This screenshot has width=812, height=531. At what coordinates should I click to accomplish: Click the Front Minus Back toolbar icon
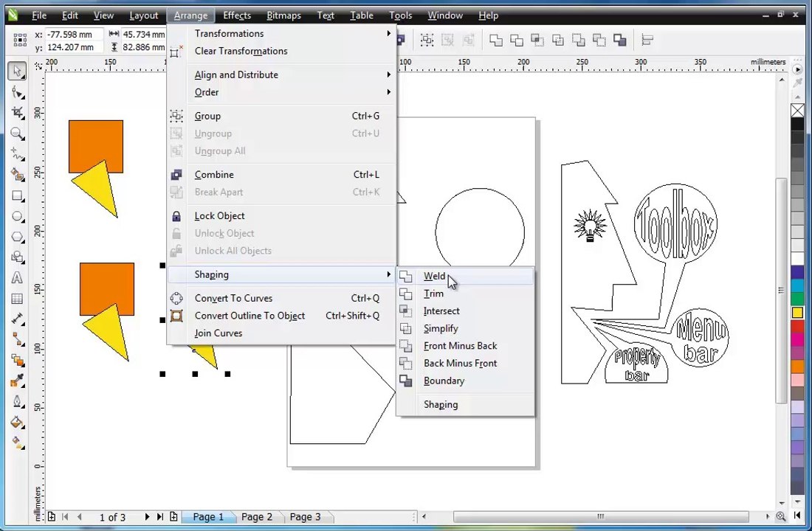pos(579,40)
